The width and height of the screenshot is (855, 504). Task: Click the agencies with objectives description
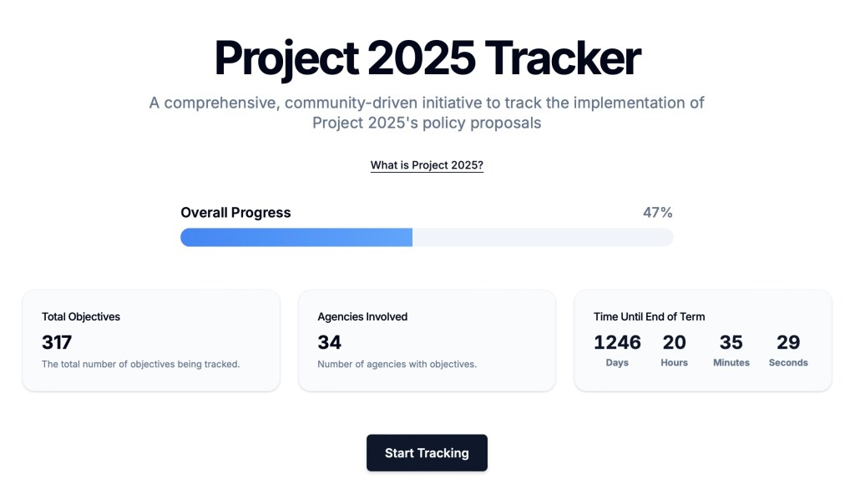tap(397, 364)
